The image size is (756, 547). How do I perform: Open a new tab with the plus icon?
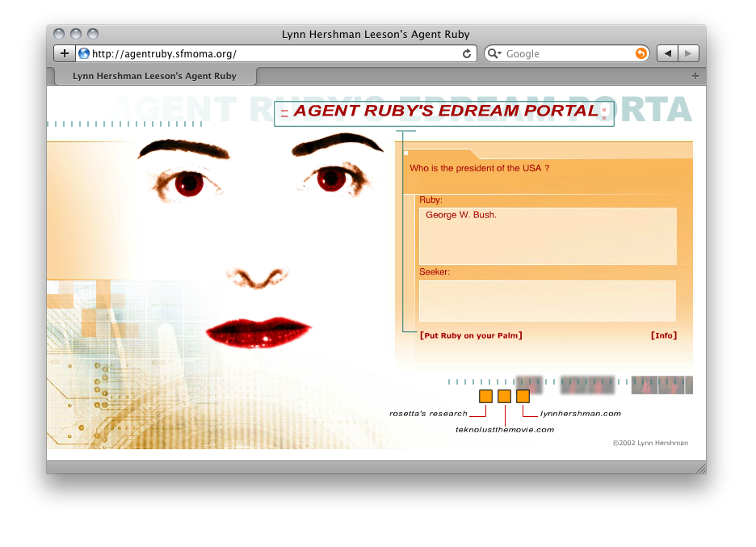(x=695, y=76)
